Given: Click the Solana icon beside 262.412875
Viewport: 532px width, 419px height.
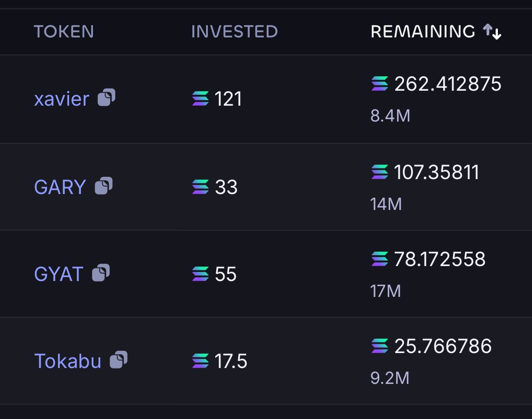Looking at the screenshot, I should 380,84.
